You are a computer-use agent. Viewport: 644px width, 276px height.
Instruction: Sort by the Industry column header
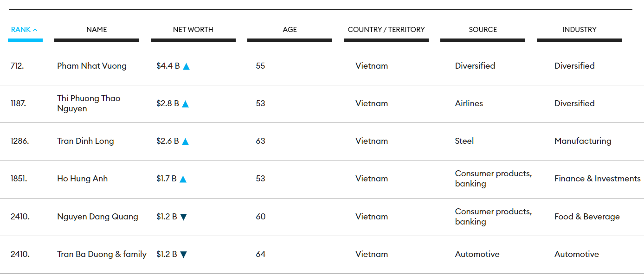coord(579,30)
